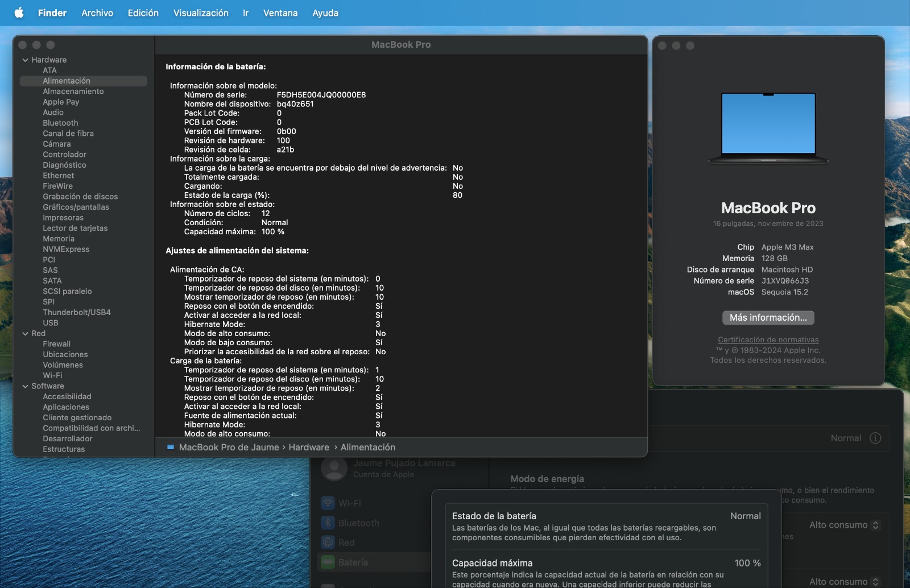The image size is (910, 588).
Task: Collapse the Software section in sidebar
Action: (25, 386)
